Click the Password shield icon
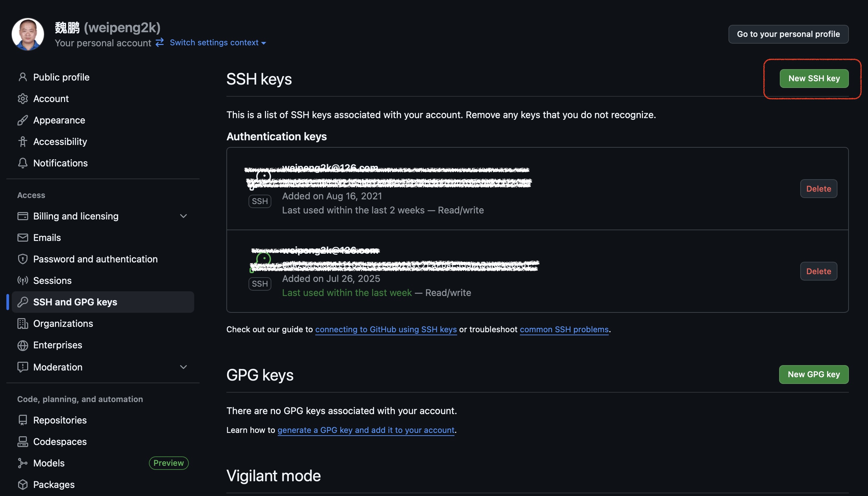Viewport: 868px width, 496px height. click(x=22, y=259)
